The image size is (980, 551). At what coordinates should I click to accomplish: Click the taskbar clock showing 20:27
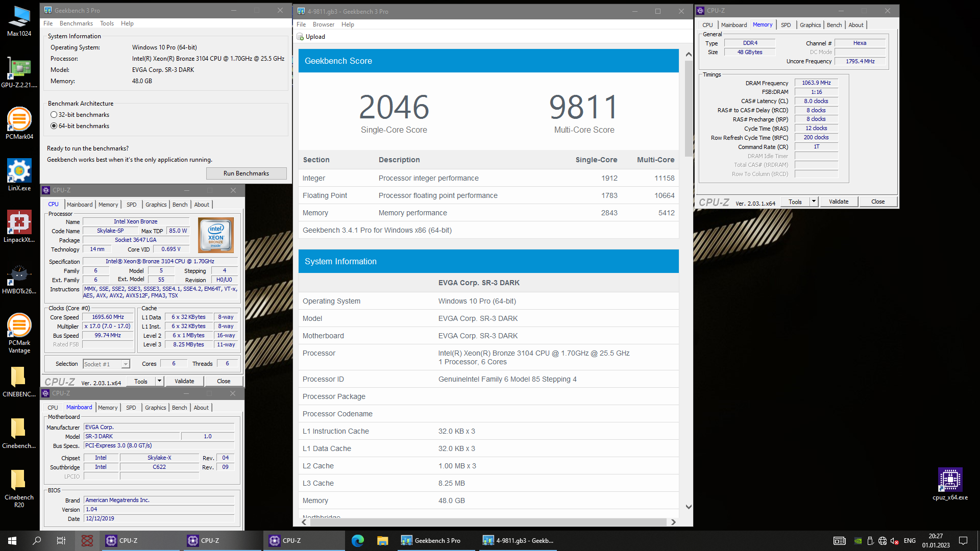[x=936, y=541]
